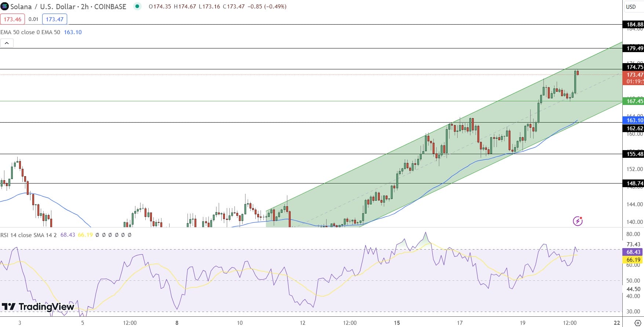Click the TradingView logo

38,307
